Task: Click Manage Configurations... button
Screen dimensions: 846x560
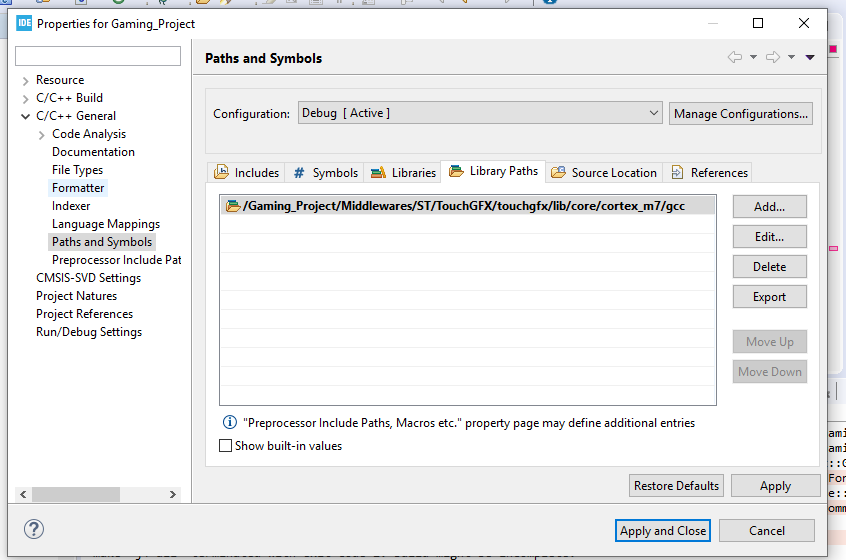Action: pos(741,114)
